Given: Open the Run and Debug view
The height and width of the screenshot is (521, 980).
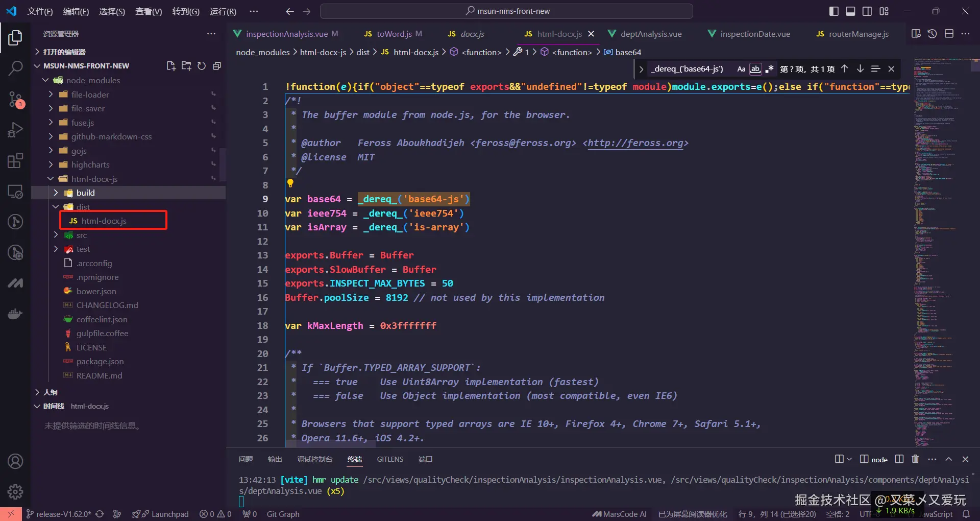Looking at the screenshot, I should click(15, 130).
